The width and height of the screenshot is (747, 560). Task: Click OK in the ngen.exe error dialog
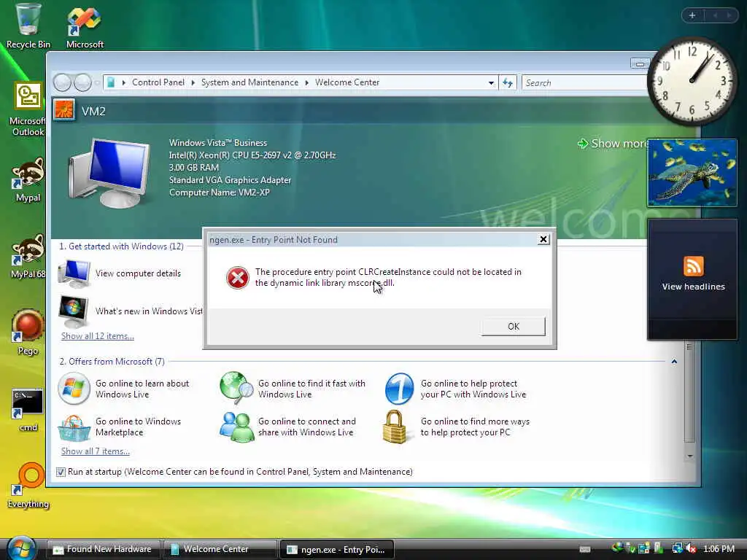coord(513,326)
